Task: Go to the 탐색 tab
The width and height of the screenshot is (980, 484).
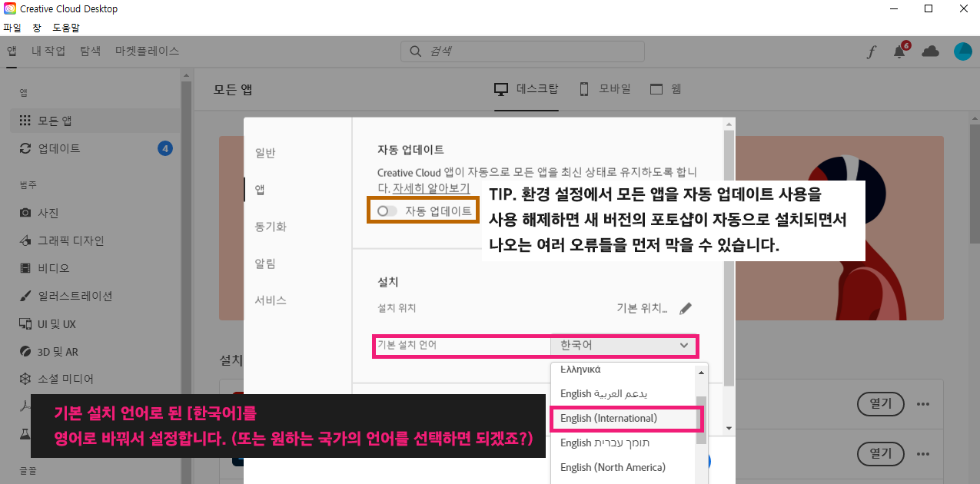Action: 90,51
